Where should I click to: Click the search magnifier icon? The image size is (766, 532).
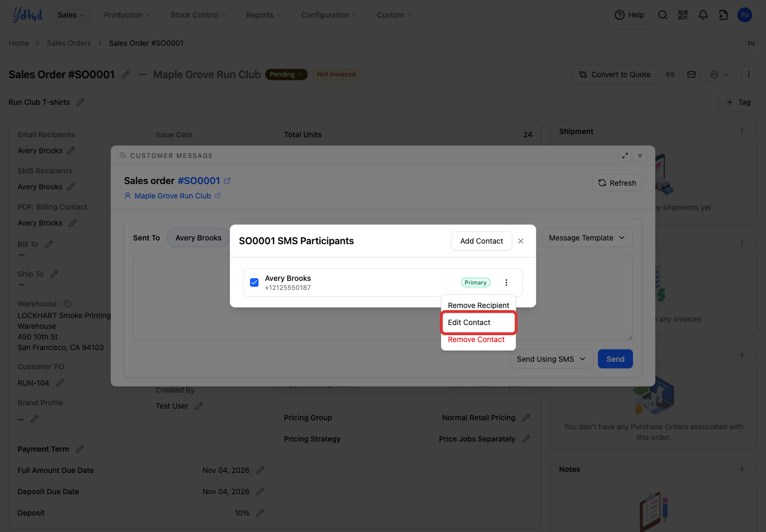pos(663,15)
